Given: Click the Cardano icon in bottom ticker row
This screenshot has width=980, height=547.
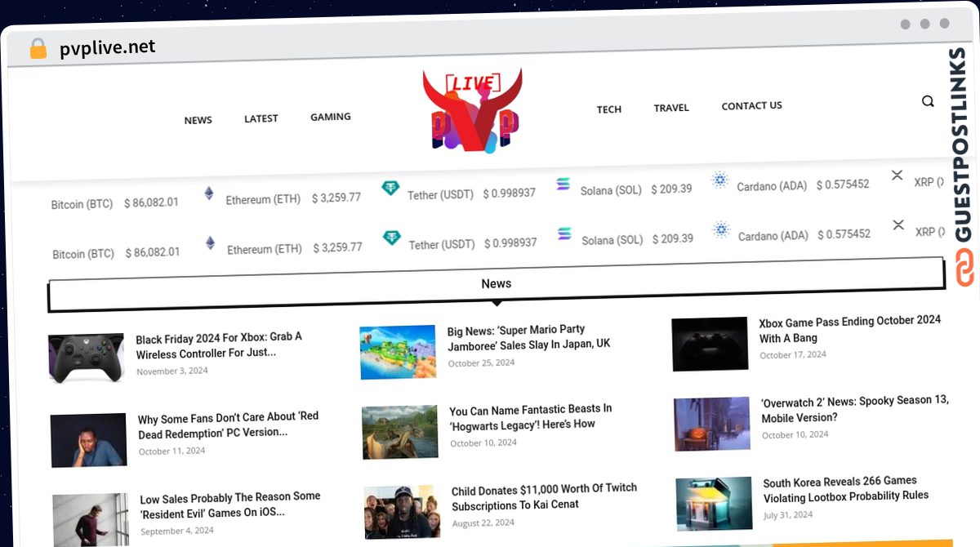Looking at the screenshot, I should click(x=721, y=229).
